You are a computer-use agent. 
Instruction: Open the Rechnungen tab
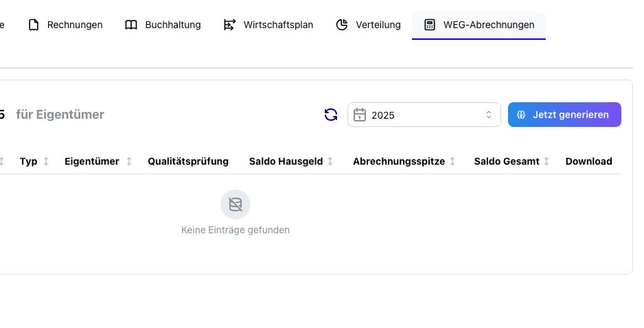(65, 25)
